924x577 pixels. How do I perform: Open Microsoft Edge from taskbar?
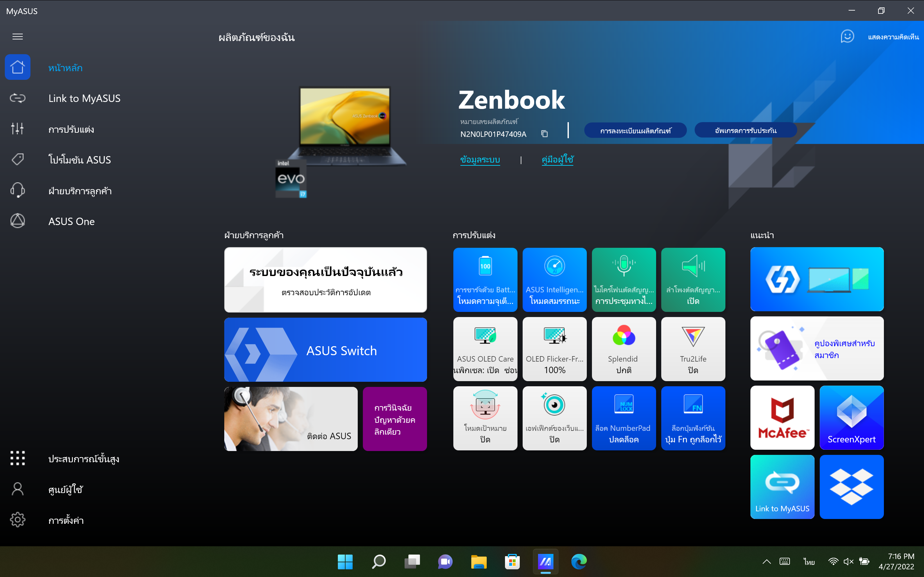pos(578,561)
